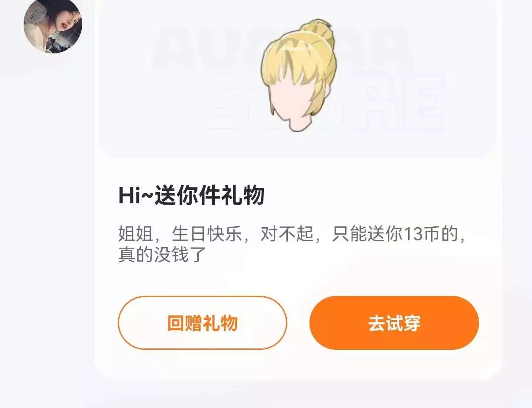Tap the faded STORE watermark text
Viewport: 532px width, 408px height.
pyautogui.click(x=326, y=102)
